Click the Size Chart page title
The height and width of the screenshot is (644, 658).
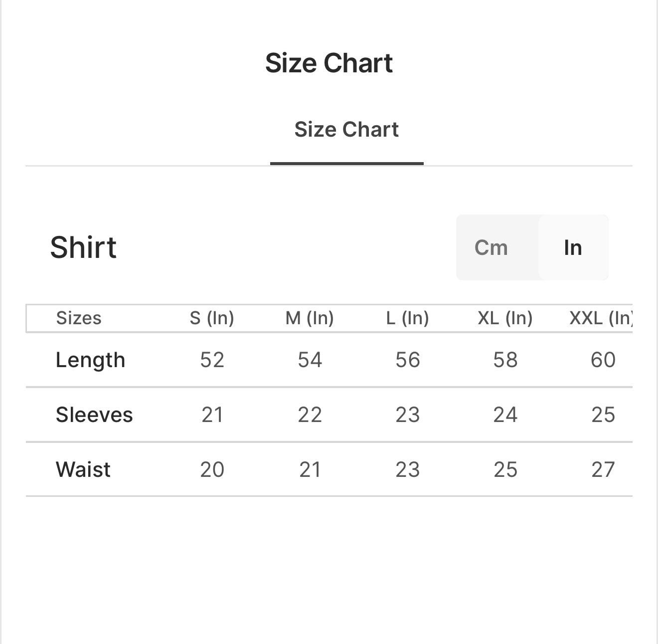click(329, 62)
